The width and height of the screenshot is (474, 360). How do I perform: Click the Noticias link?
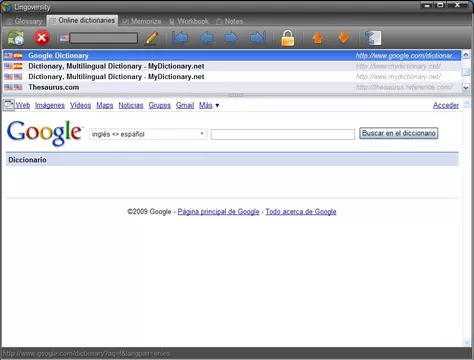131,105
